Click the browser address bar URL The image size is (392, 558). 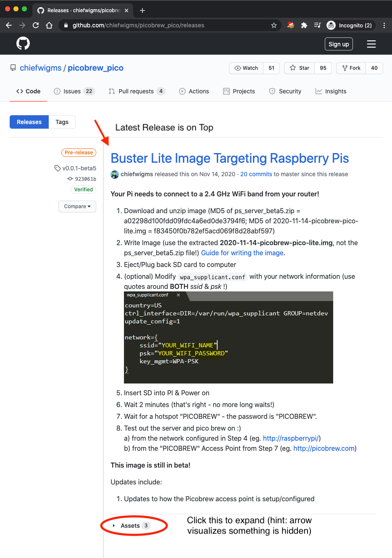tap(138, 25)
